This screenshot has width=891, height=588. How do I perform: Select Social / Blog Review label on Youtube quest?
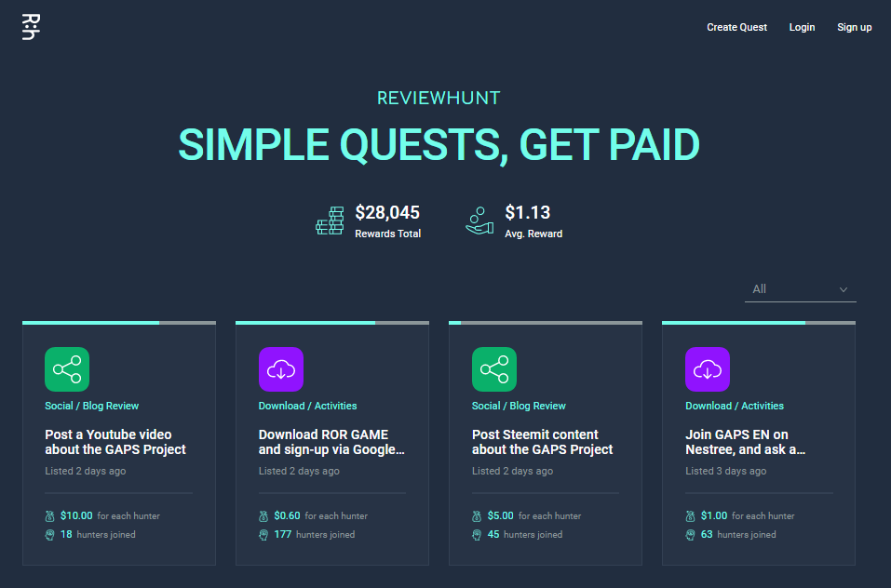tap(91, 406)
